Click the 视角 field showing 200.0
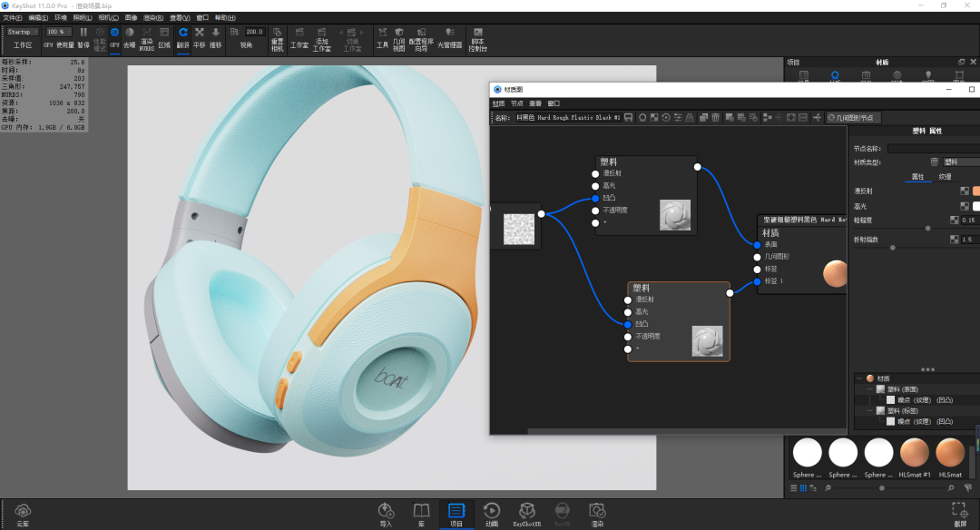The height and width of the screenshot is (530, 980). 254,32
